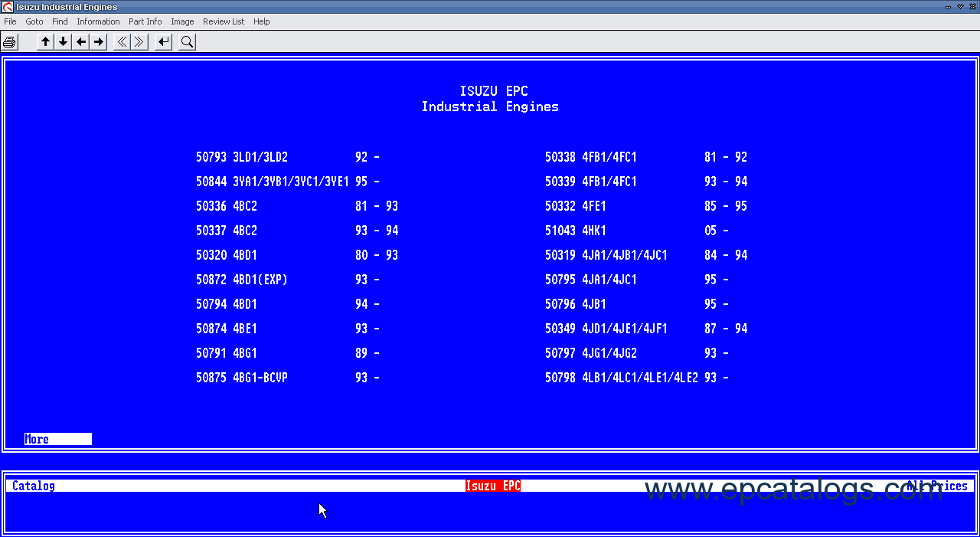Click the ISUZU EPC heading text
Screen dimensions: 980x537
(x=494, y=91)
